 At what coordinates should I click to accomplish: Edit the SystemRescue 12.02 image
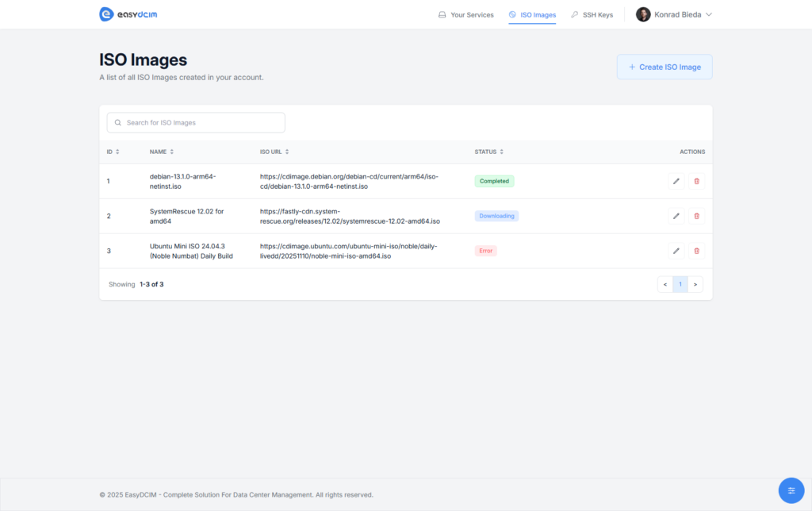pos(676,216)
